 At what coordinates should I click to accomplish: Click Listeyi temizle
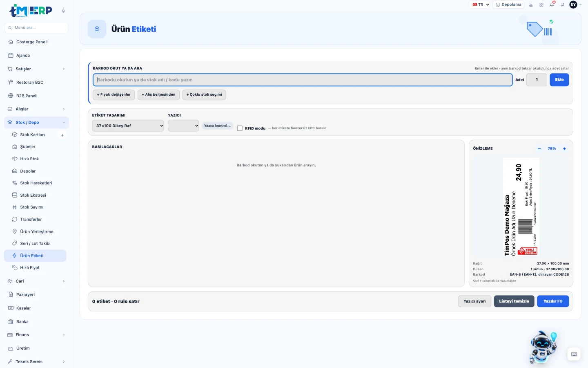pos(514,301)
